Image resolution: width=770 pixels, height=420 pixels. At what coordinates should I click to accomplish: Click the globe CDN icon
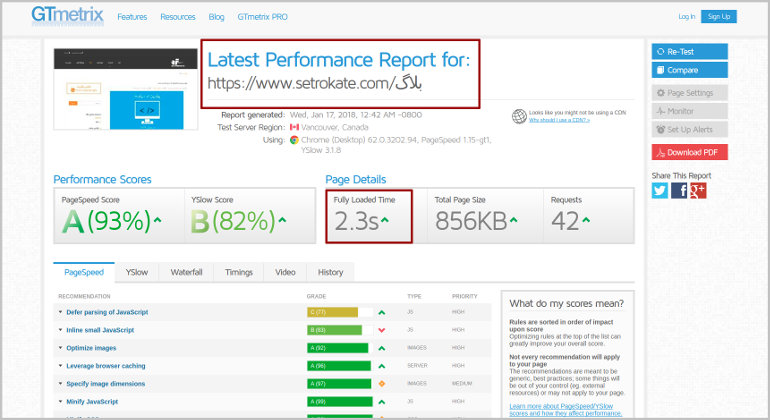click(519, 116)
